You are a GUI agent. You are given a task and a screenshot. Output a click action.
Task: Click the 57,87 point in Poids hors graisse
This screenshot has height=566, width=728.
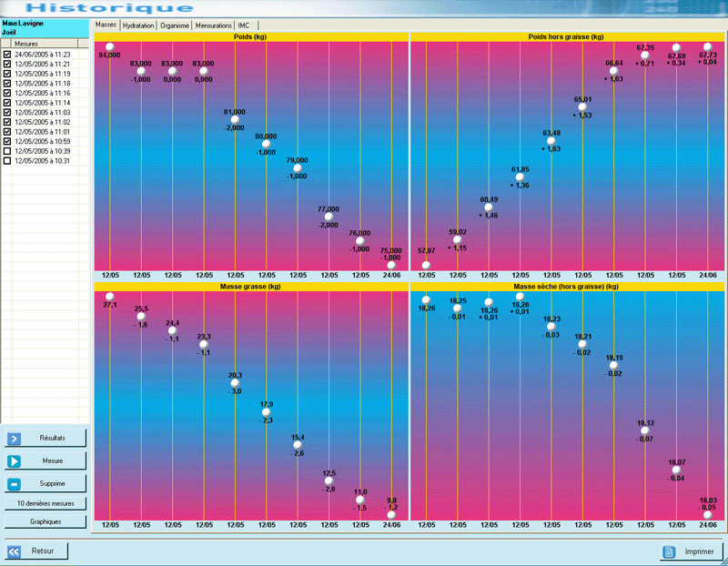(426, 265)
